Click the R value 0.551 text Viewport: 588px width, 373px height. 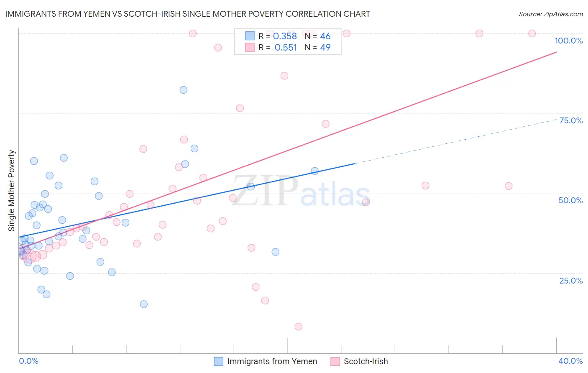[286, 47]
